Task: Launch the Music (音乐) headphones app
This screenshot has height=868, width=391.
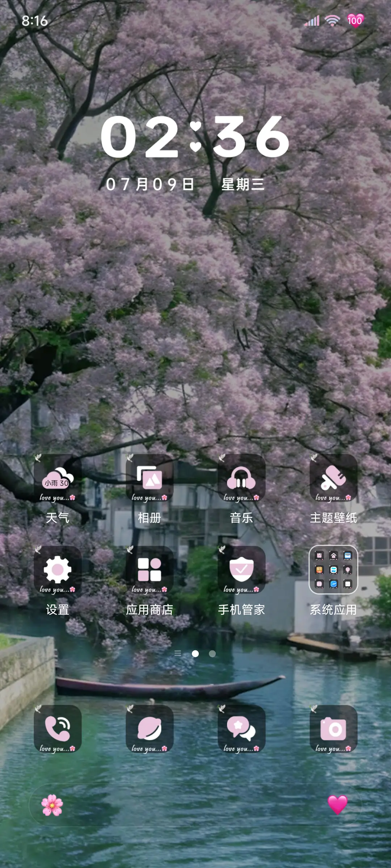Action: (241, 478)
